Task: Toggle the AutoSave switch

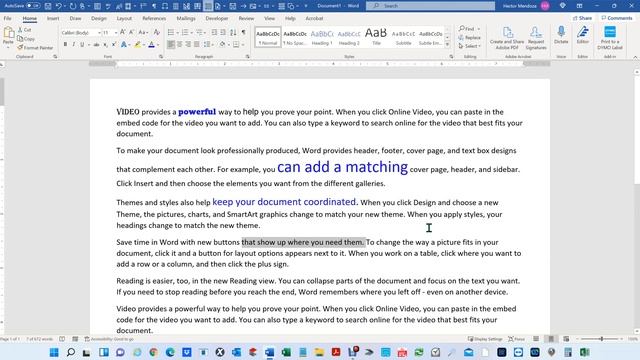Action: (x=33, y=6)
